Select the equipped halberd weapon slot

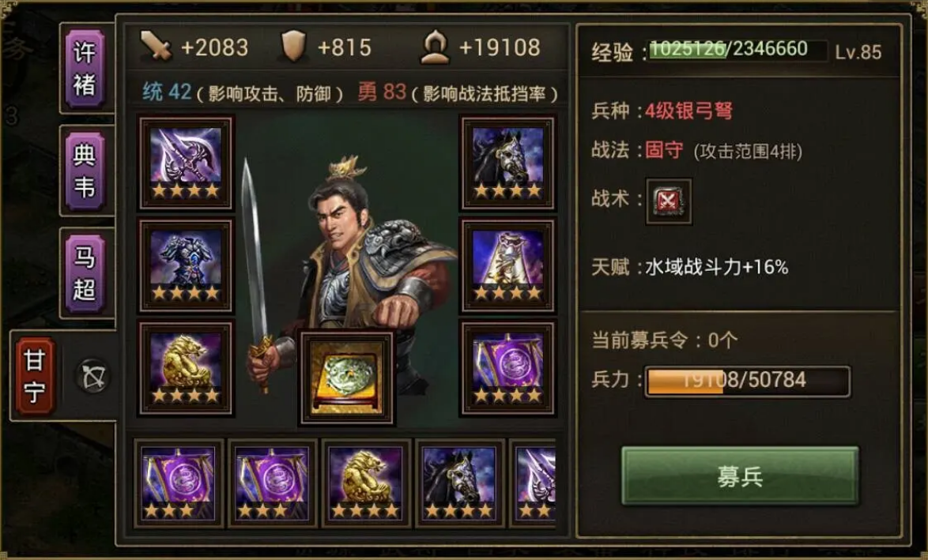186,163
